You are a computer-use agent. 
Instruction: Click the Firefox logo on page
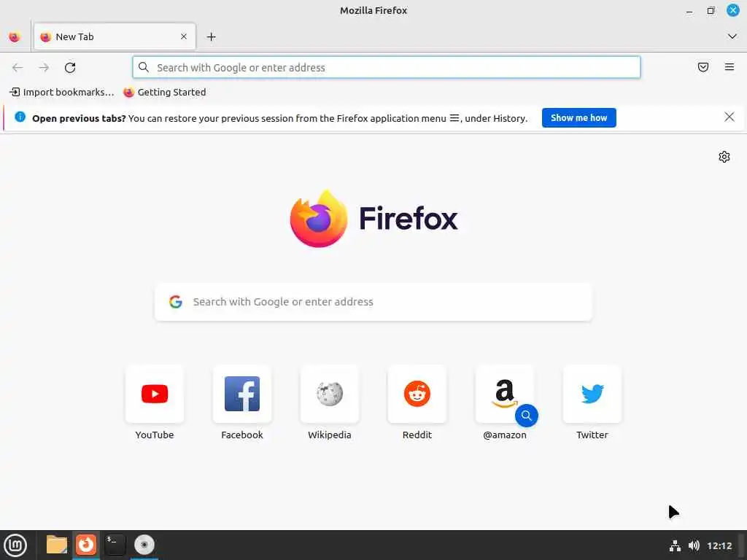coord(373,219)
